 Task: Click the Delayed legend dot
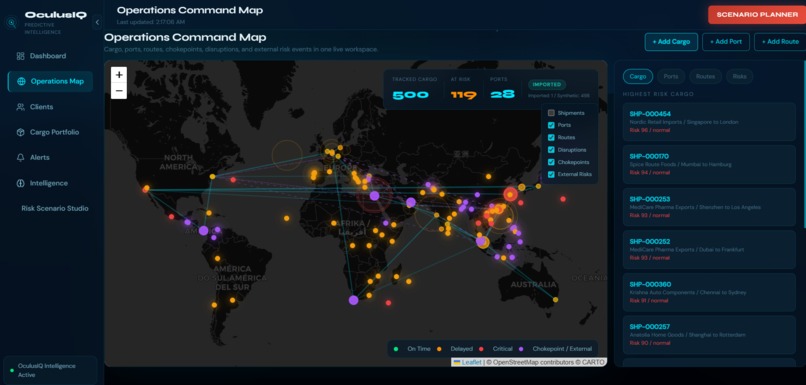click(x=440, y=349)
